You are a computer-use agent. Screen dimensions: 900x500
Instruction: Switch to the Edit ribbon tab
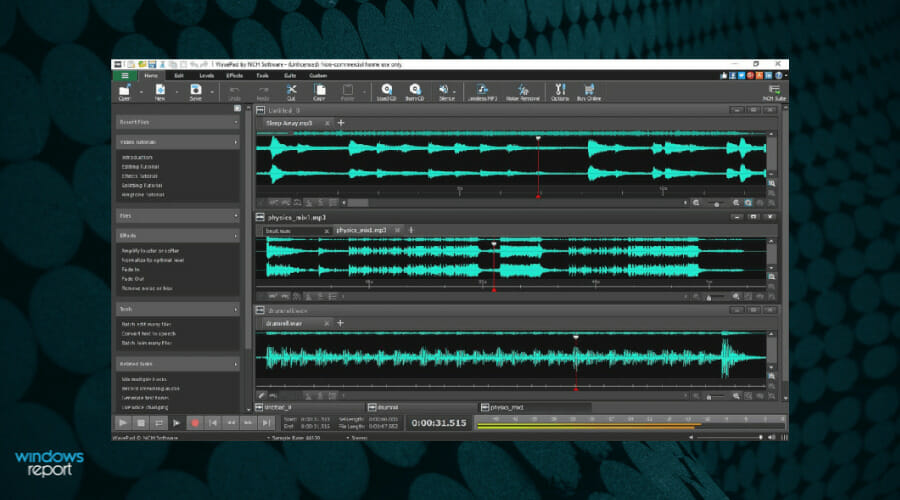(179, 75)
